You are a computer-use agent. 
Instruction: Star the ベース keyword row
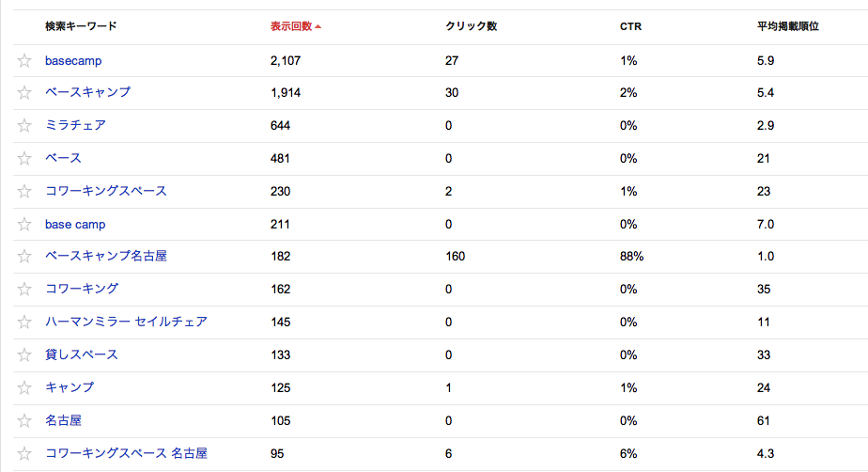tap(24, 159)
